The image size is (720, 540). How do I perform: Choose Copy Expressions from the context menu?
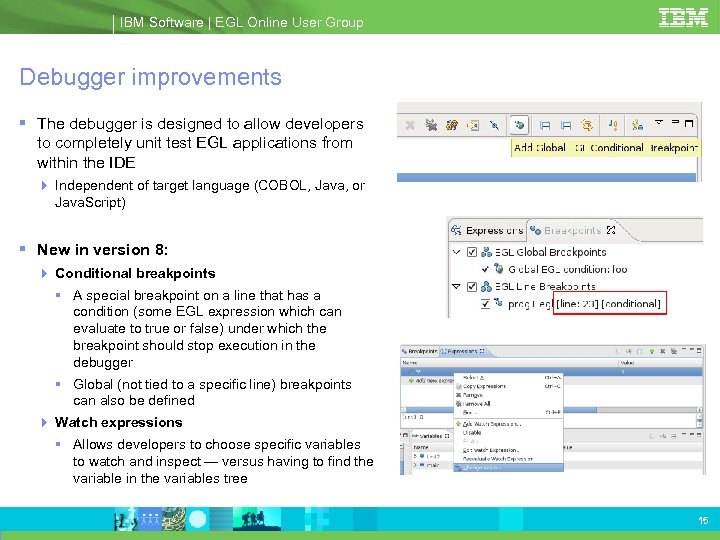click(x=508, y=386)
